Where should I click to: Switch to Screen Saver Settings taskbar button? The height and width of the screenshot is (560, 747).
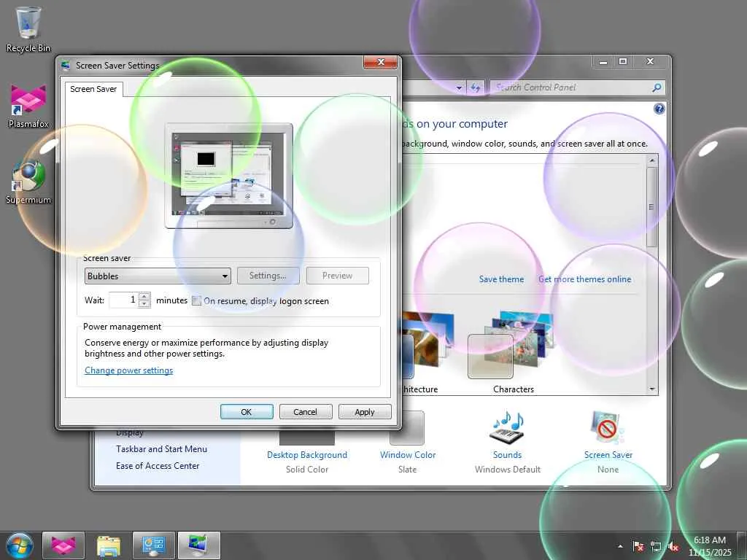click(x=198, y=545)
